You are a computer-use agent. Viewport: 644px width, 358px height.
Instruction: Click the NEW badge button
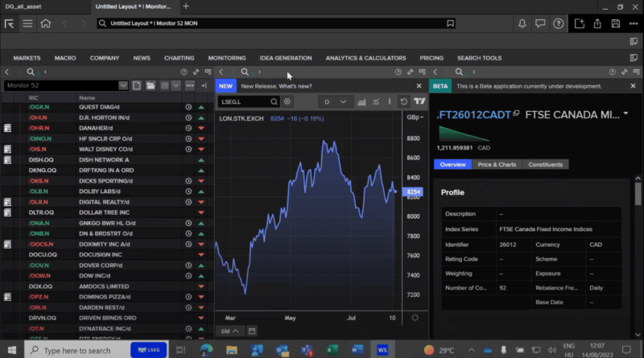click(225, 86)
